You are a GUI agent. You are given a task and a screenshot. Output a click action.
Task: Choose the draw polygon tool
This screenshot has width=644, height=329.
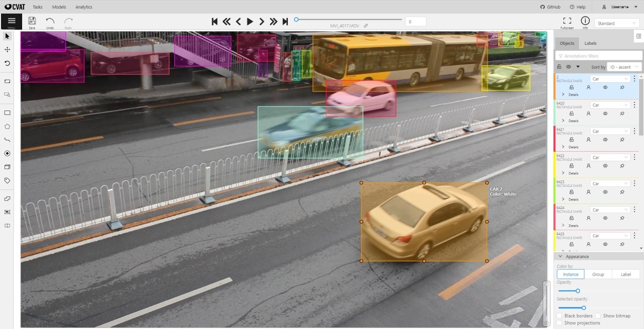click(x=7, y=126)
